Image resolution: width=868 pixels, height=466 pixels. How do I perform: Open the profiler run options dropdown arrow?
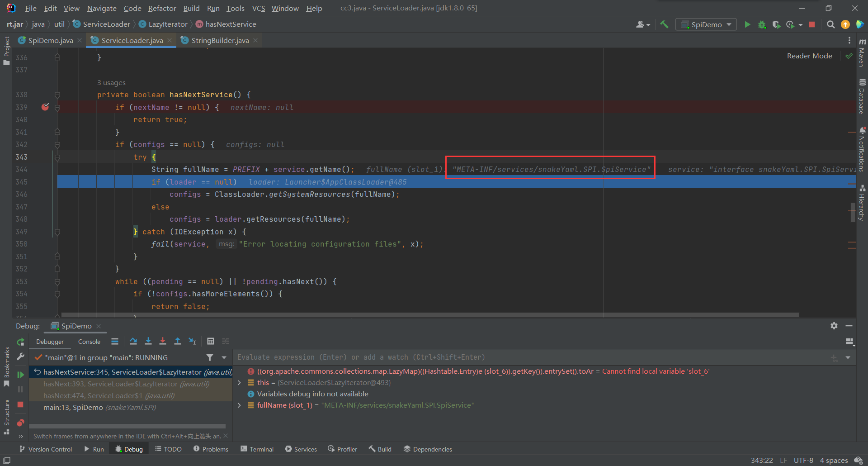[801, 24]
